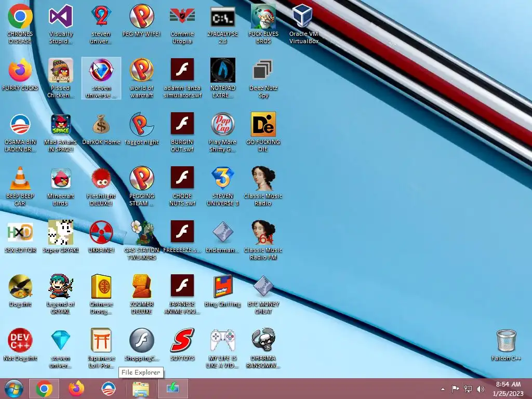The height and width of the screenshot is (399, 532).
Task: Select the FREEEEEZE flash file icon
Action: pyautogui.click(x=182, y=237)
